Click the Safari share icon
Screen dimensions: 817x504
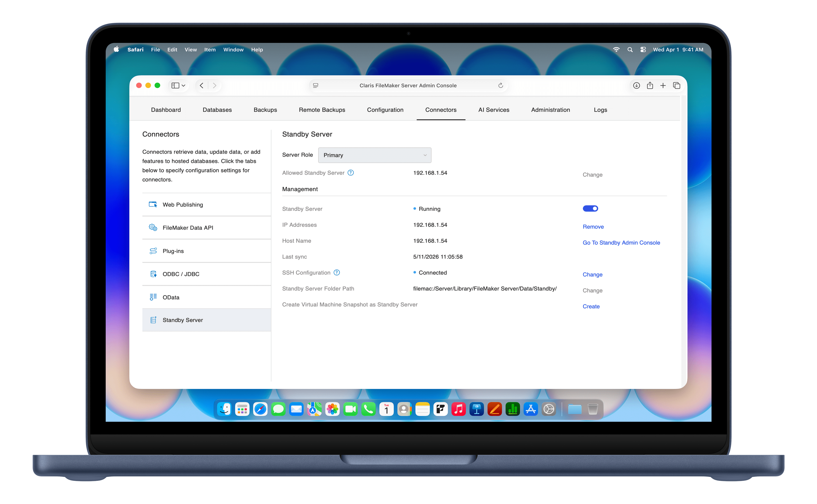pyautogui.click(x=649, y=85)
